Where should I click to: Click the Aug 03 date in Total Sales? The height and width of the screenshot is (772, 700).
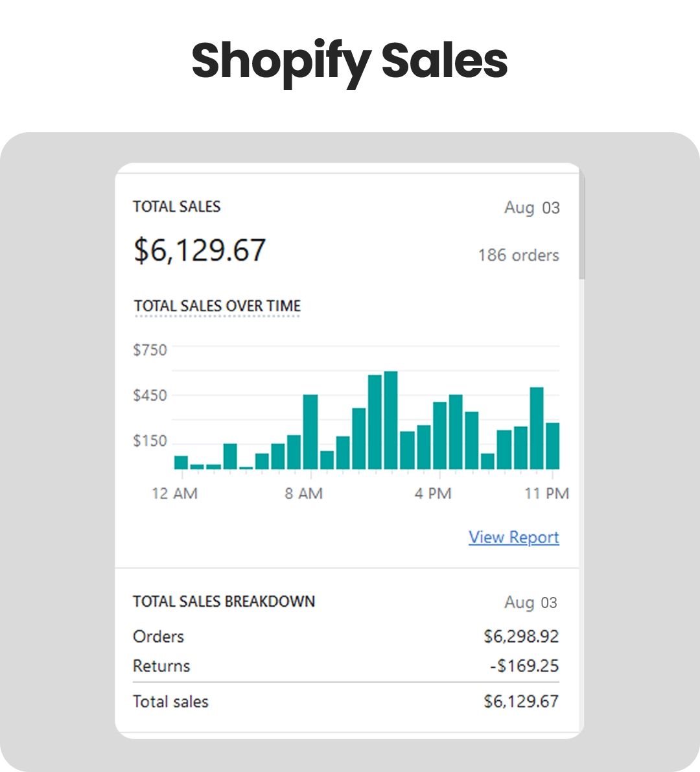(531, 208)
